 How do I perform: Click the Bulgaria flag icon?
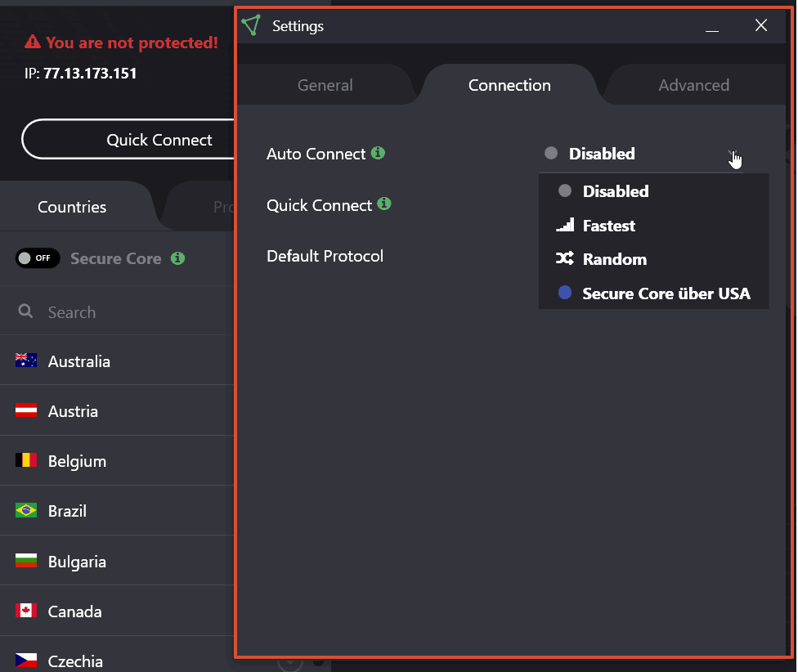point(26,561)
